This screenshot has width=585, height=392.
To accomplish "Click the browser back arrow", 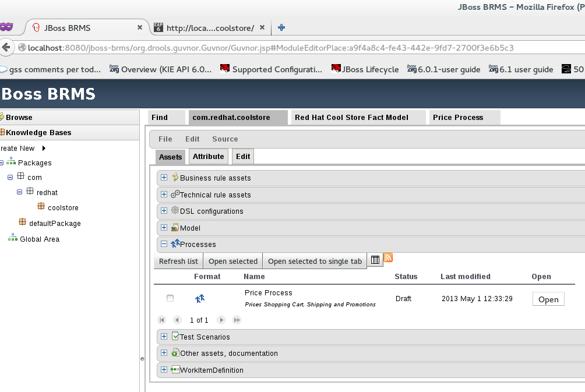I will coord(6,48).
